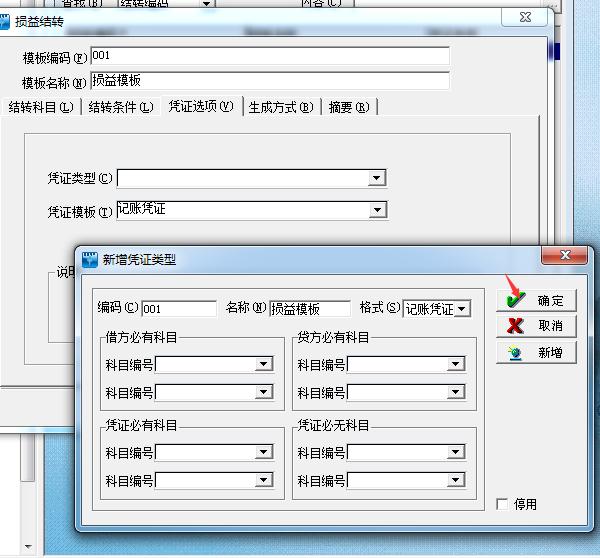Expand first 科目编号 dropdown under 凭证必有科目

point(264,452)
